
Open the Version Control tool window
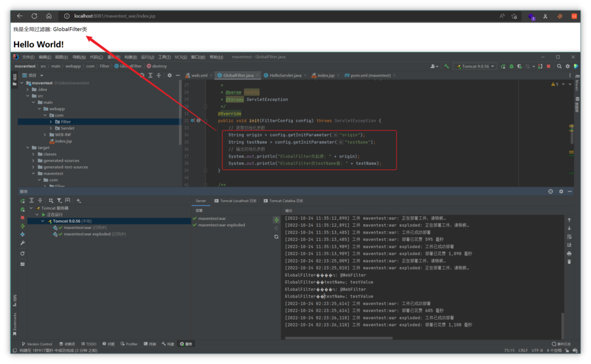pos(36,344)
